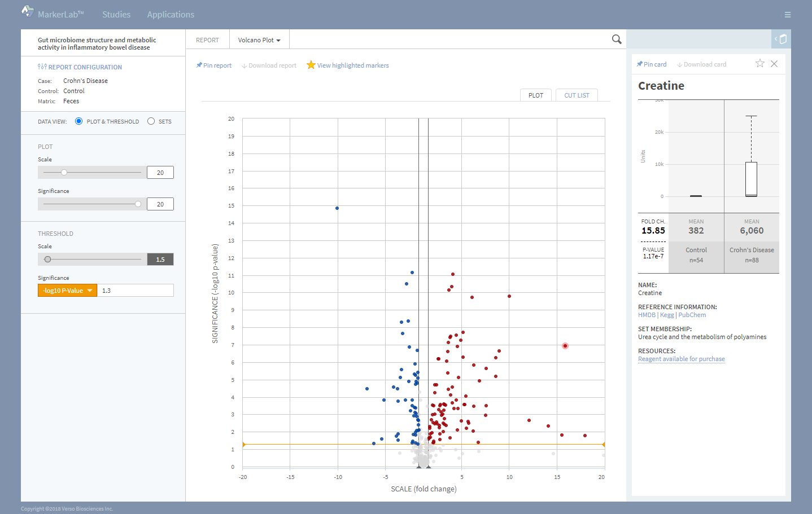The height and width of the screenshot is (514, 812).
Task: Open the Studies menu
Action: pos(116,15)
